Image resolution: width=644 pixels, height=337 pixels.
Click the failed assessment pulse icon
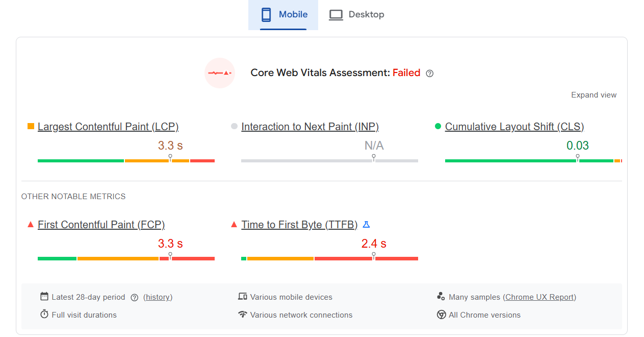[x=220, y=73]
